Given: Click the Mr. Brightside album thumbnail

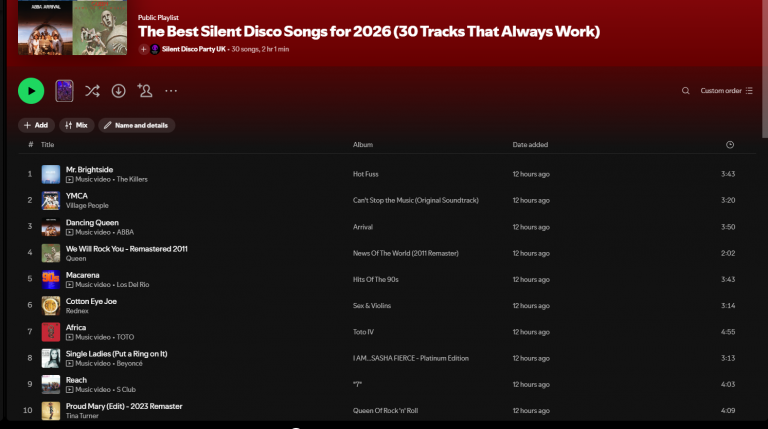Looking at the screenshot, I should coord(51,174).
